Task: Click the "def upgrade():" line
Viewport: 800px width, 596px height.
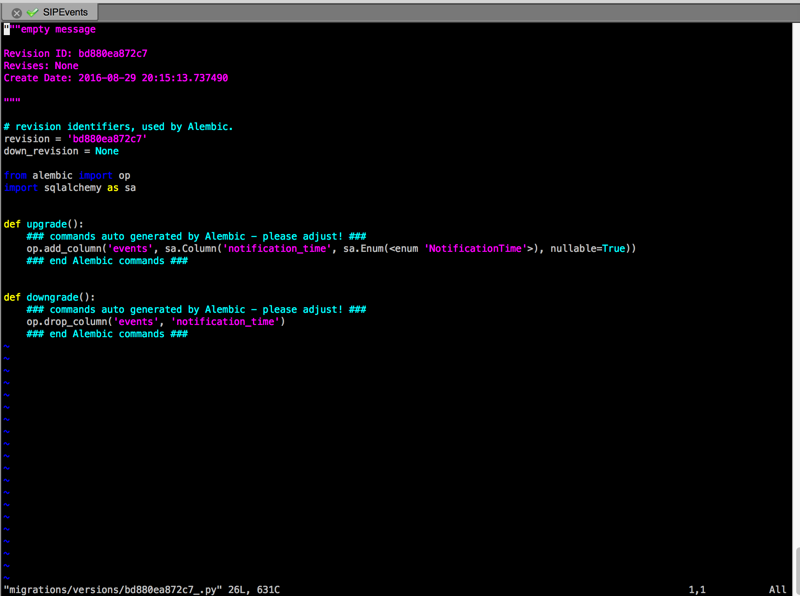Action: coord(43,224)
